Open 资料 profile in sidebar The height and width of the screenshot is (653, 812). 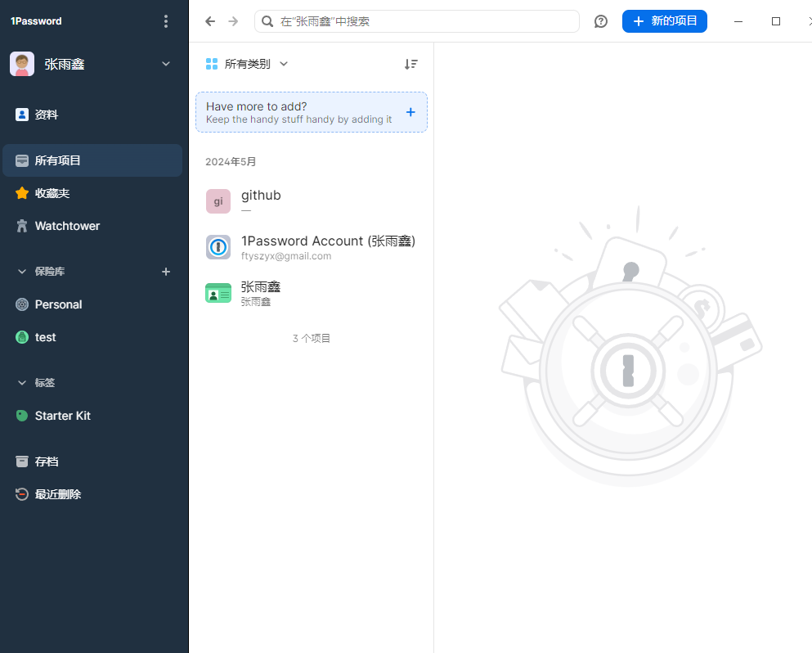click(x=46, y=115)
